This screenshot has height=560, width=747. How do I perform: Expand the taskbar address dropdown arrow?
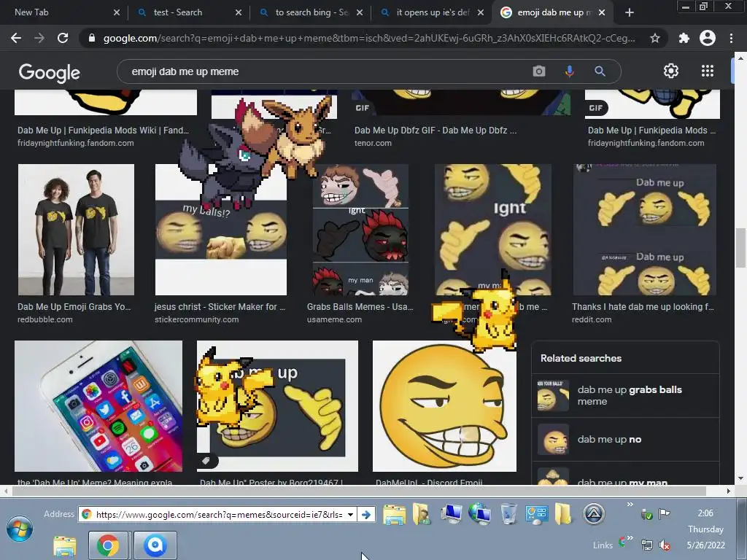point(350,515)
